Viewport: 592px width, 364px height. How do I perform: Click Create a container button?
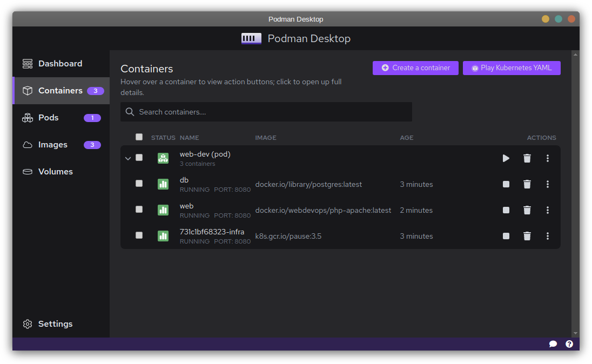pyautogui.click(x=415, y=68)
